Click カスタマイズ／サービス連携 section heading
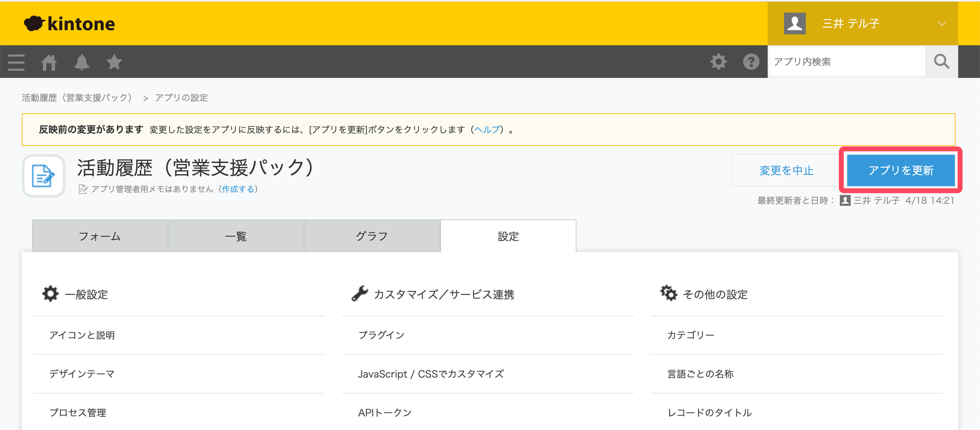Image resolution: width=980 pixels, height=430 pixels. (x=444, y=294)
